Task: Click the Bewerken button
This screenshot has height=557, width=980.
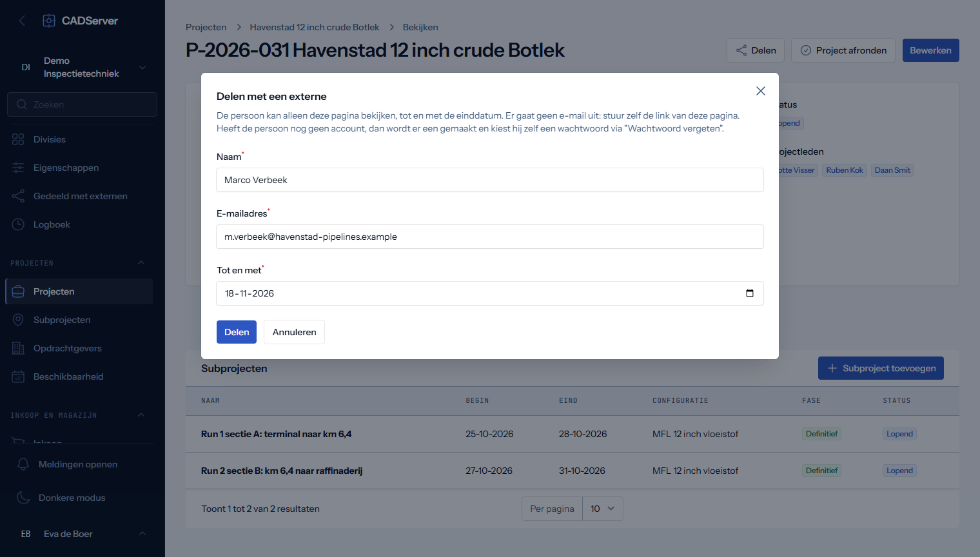Action: pyautogui.click(x=930, y=50)
